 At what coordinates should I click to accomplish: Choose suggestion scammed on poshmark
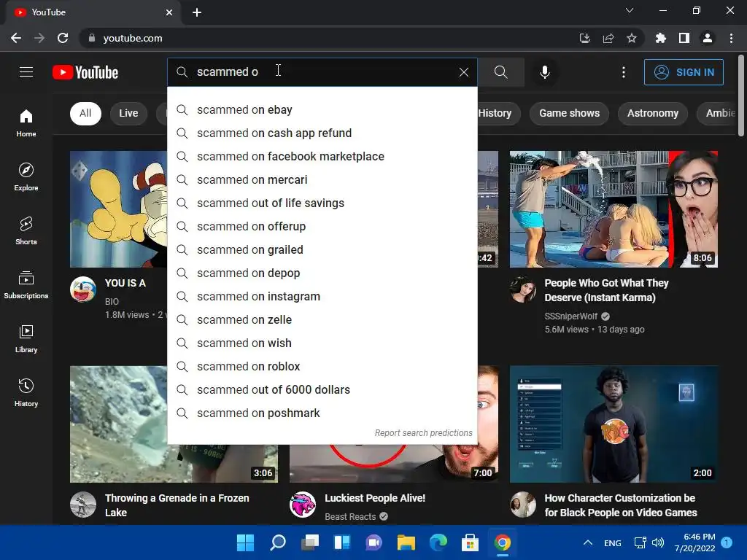322,413
